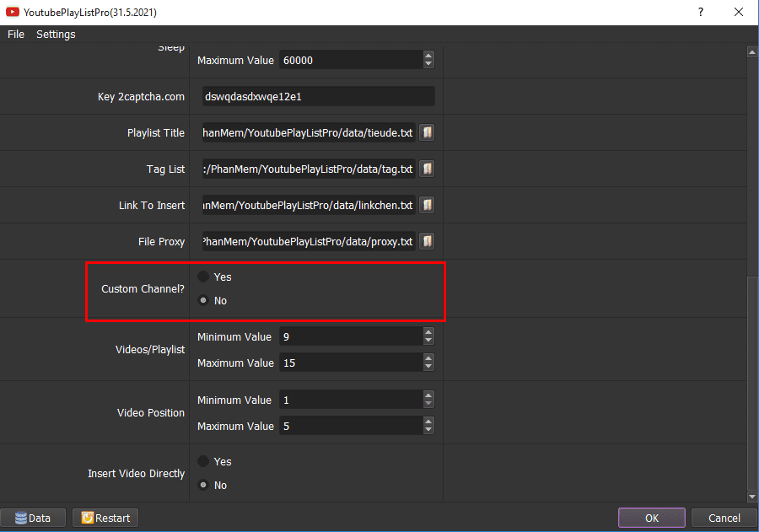Click the "Tag List" label

point(165,169)
